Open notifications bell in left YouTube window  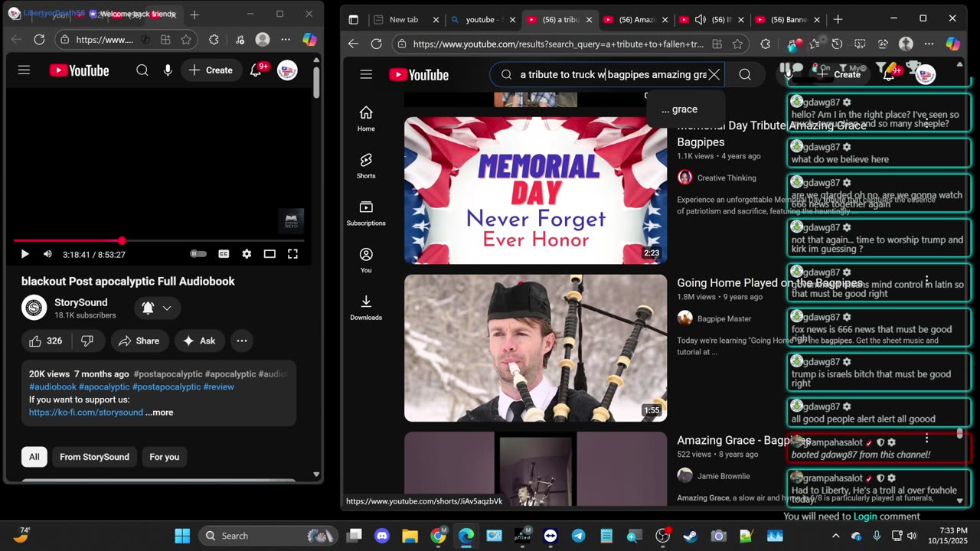pos(256,70)
